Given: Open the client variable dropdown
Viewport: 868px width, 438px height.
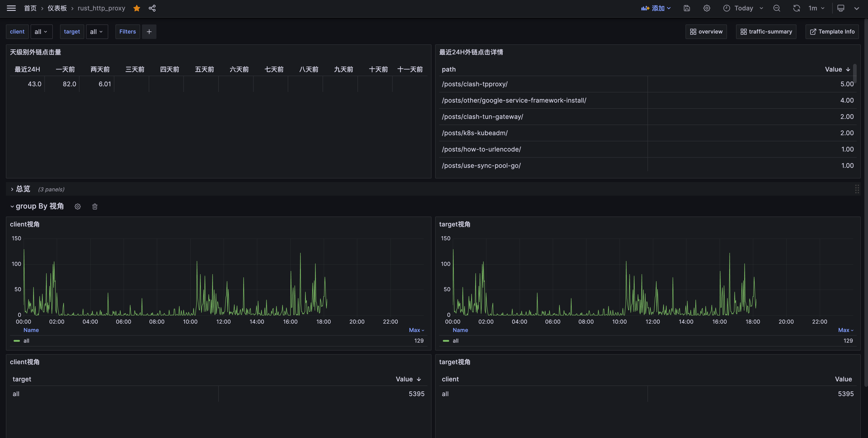Looking at the screenshot, I should click(x=41, y=32).
